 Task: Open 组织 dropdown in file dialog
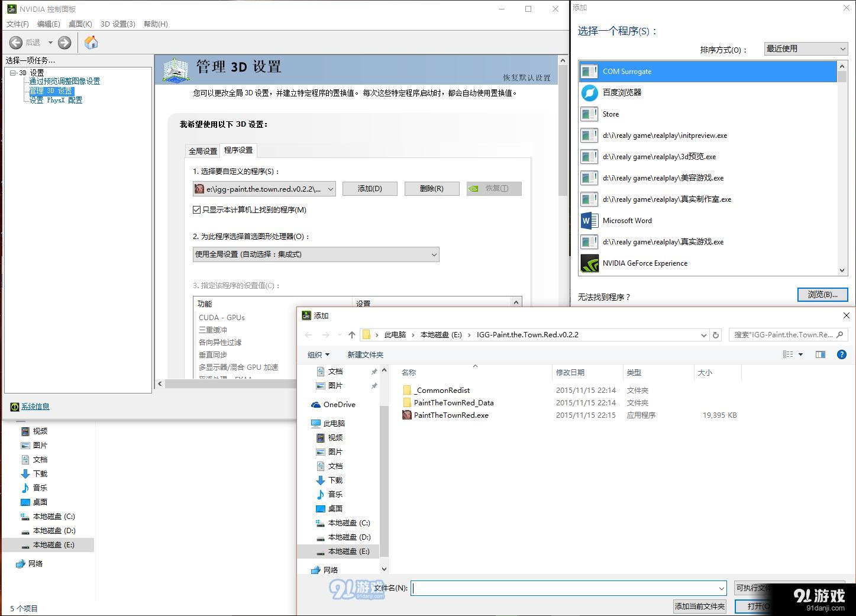pyautogui.click(x=318, y=354)
